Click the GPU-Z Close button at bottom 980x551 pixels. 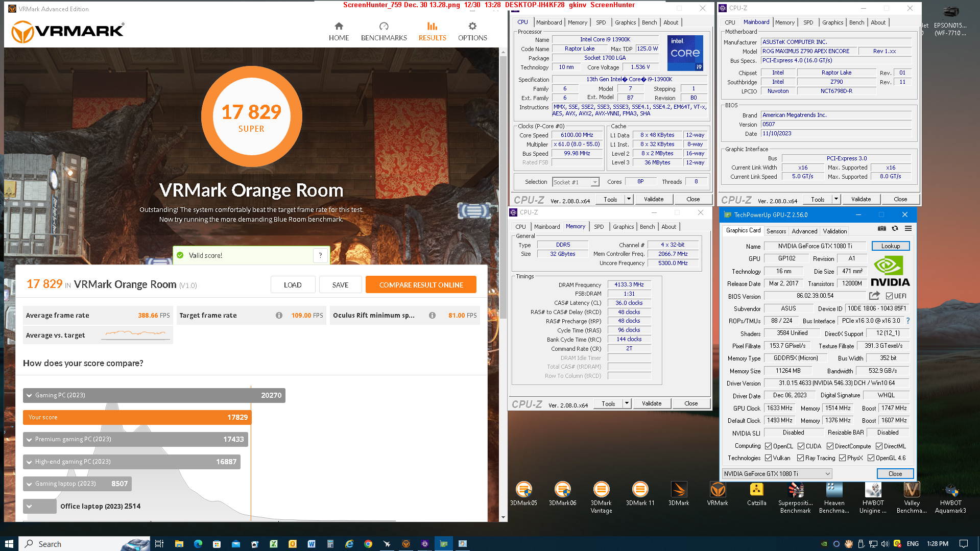tap(895, 474)
